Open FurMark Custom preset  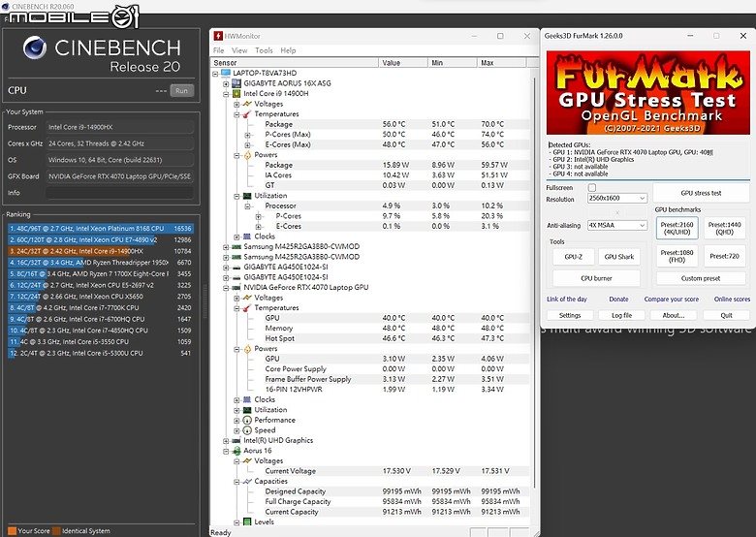[x=701, y=278]
